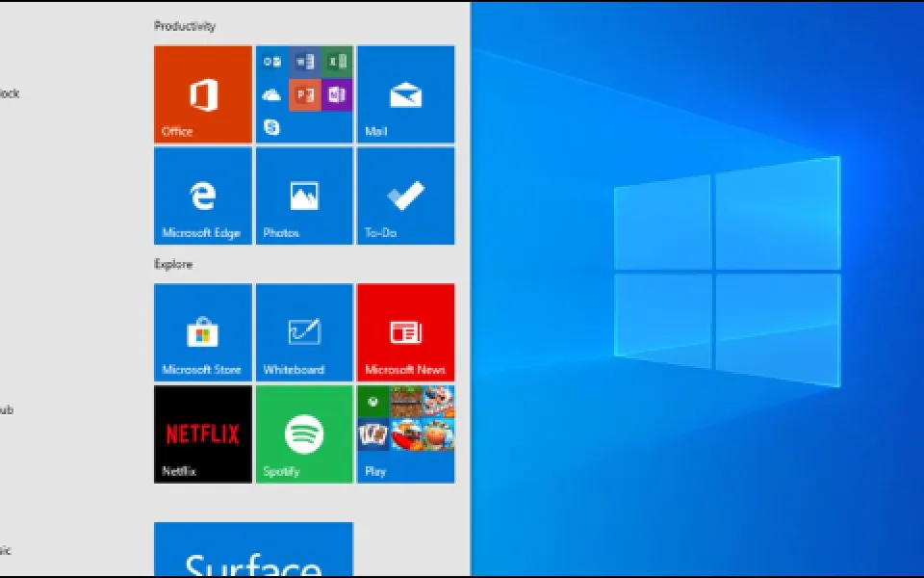Select the Explore group header
924x578 pixels.
[x=173, y=264]
